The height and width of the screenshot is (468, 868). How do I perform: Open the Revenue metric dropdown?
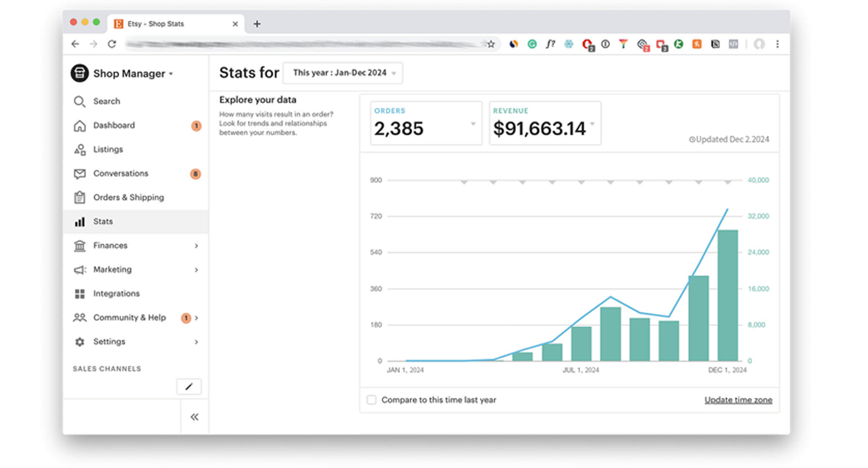(x=545, y=123)
